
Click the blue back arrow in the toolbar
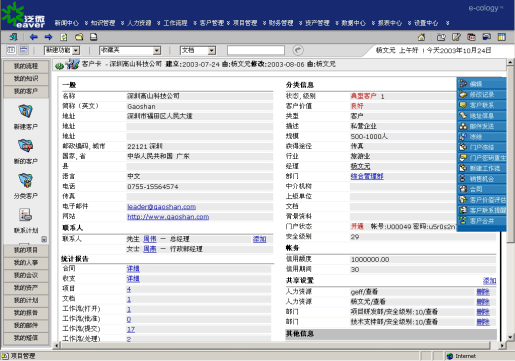(34, 37)
